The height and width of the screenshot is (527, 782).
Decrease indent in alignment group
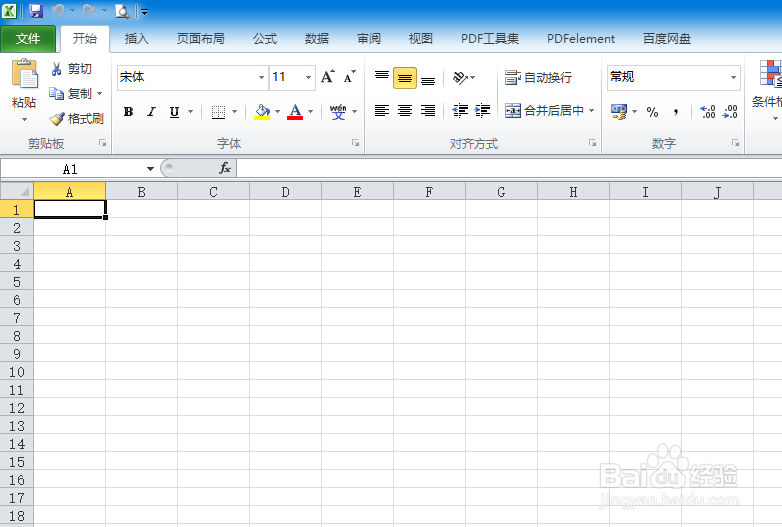click(460, 110)
